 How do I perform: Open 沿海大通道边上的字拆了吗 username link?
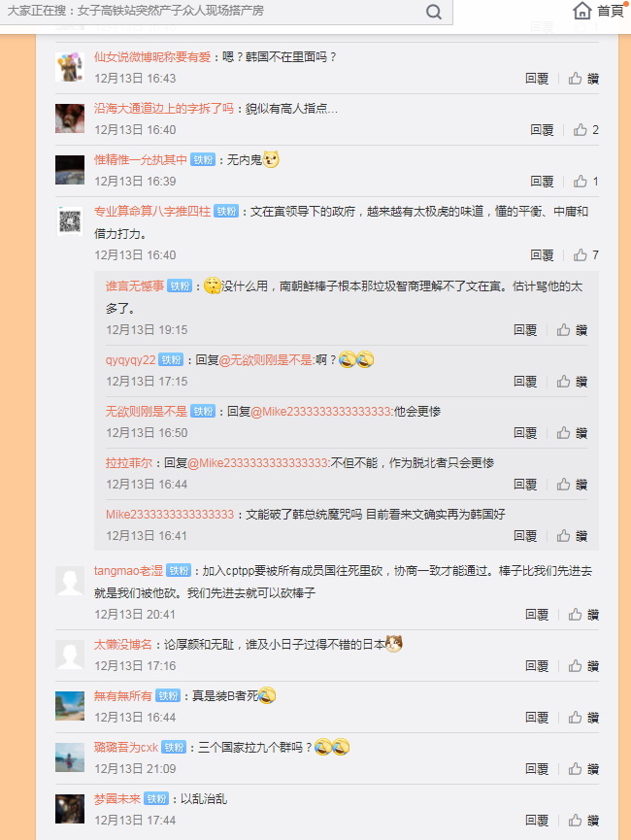tap(164, 108)
